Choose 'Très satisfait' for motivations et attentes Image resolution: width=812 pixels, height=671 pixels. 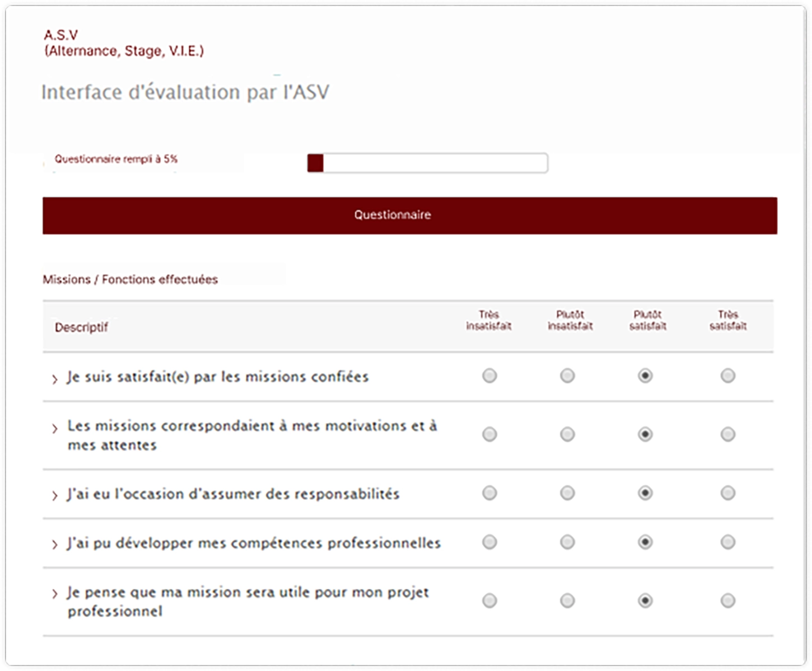coord(727,434)
